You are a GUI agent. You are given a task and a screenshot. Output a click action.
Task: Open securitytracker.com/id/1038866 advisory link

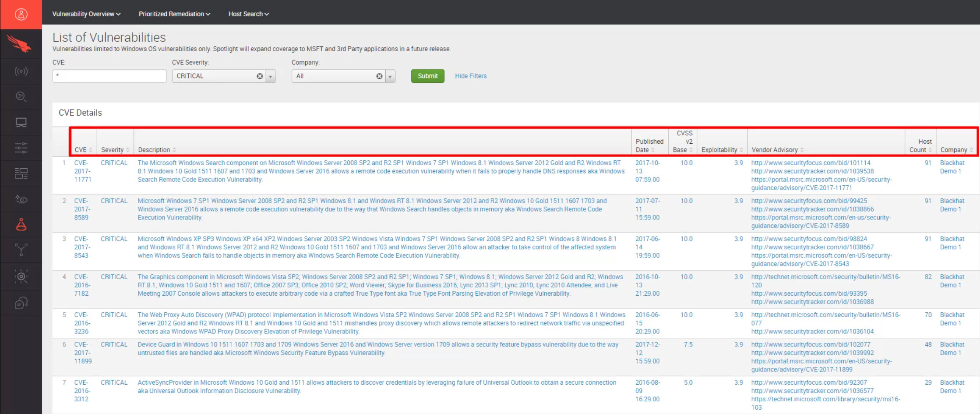[812, 209]
